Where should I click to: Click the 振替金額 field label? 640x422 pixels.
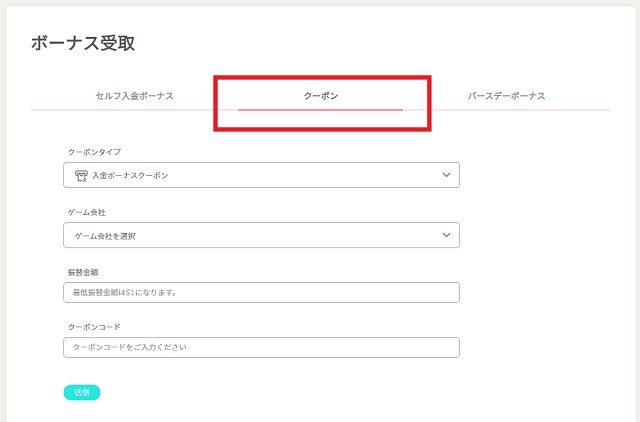point(82,271)
